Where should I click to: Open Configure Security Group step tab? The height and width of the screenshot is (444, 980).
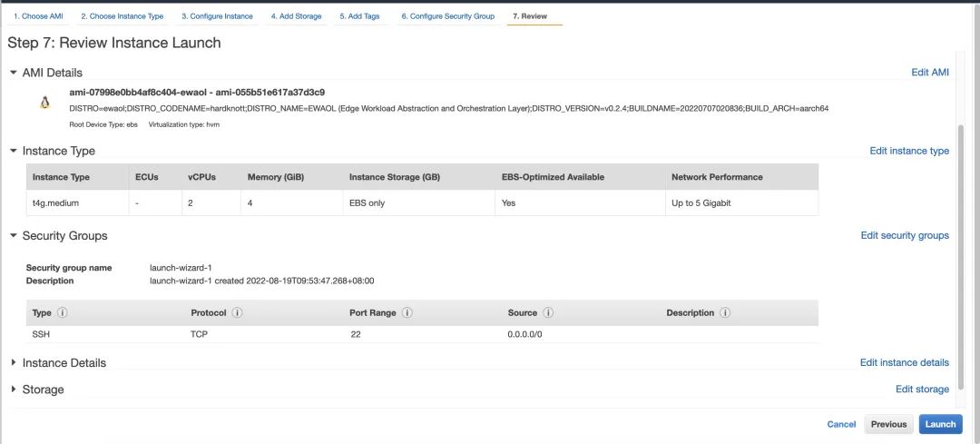tap(447, 16)
